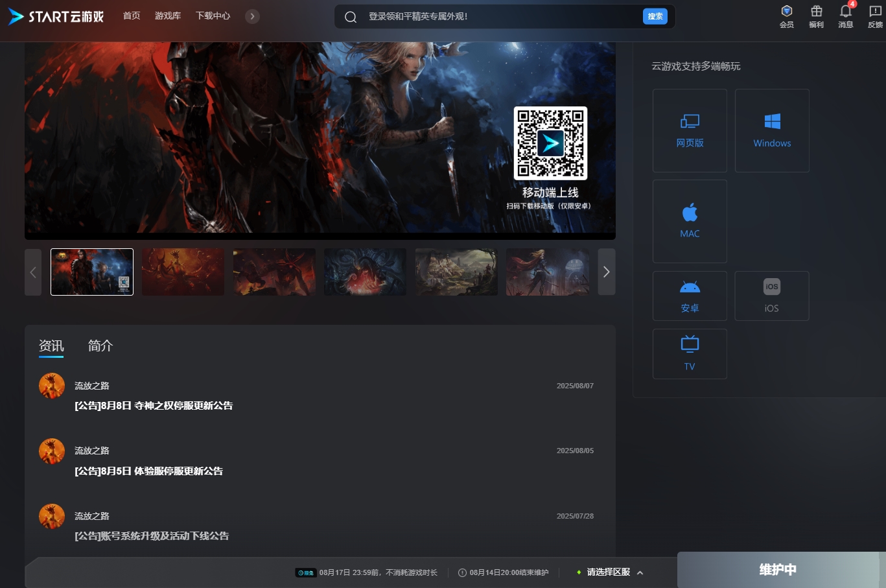Screen dimensions: 886x588
Task: Choose the TV platform tile
Action: [690, 354]
